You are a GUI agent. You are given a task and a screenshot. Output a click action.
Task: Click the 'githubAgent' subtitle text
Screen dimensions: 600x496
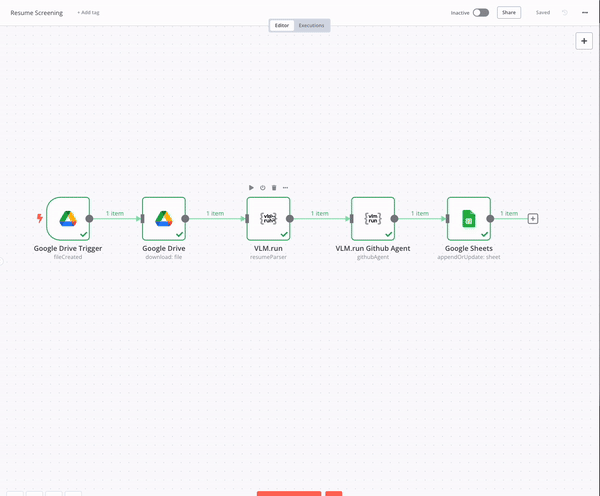tap(373, 257)
